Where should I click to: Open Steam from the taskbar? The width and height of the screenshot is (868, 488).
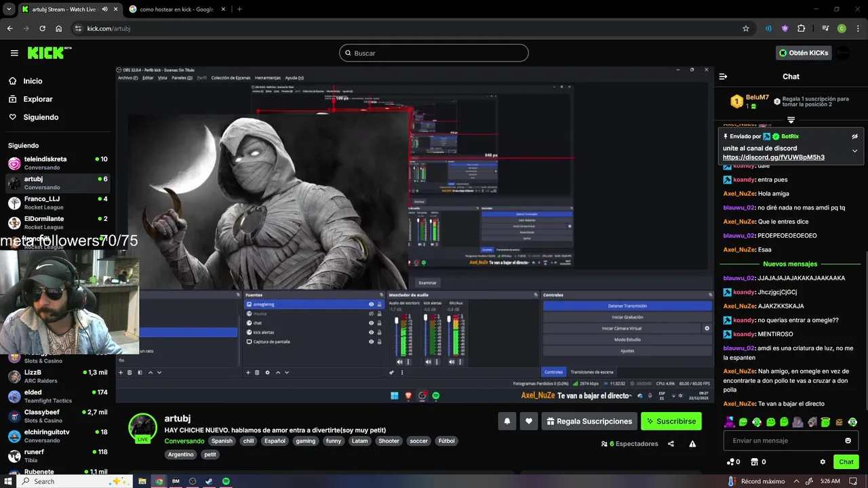209,481
